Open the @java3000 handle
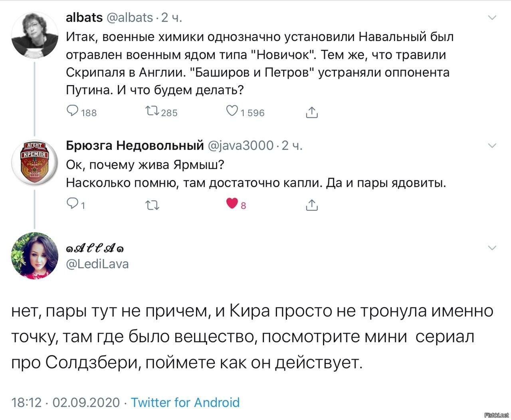Viewport: 511px width, 420px height. coord(241,146)
